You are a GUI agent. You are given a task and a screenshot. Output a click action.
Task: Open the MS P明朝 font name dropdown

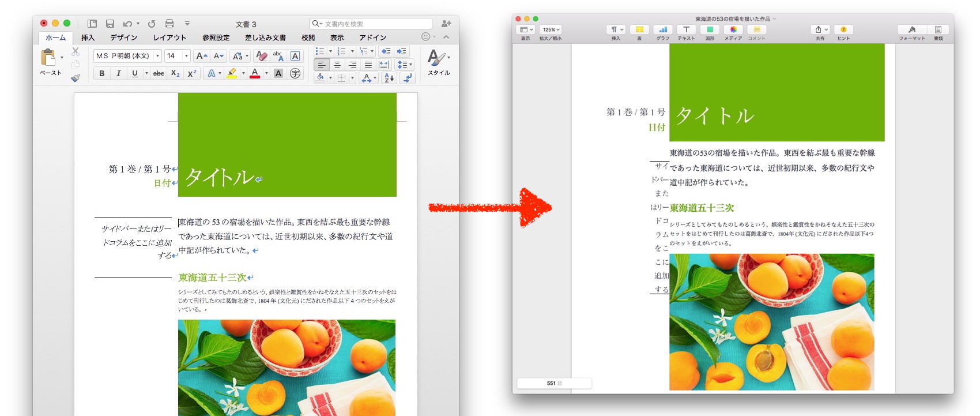point(157,56)
